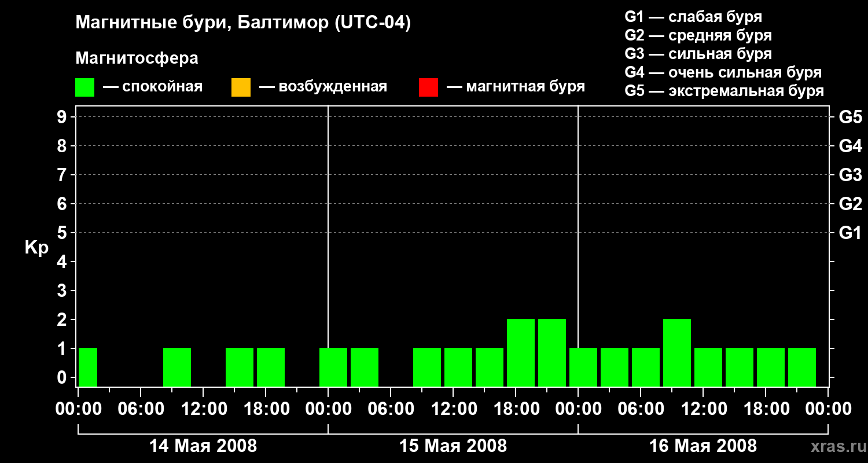
Task: Select the chart title 'Магнитные бури, Балтимор (UTC-04)'
Action: tap(243, 24)
